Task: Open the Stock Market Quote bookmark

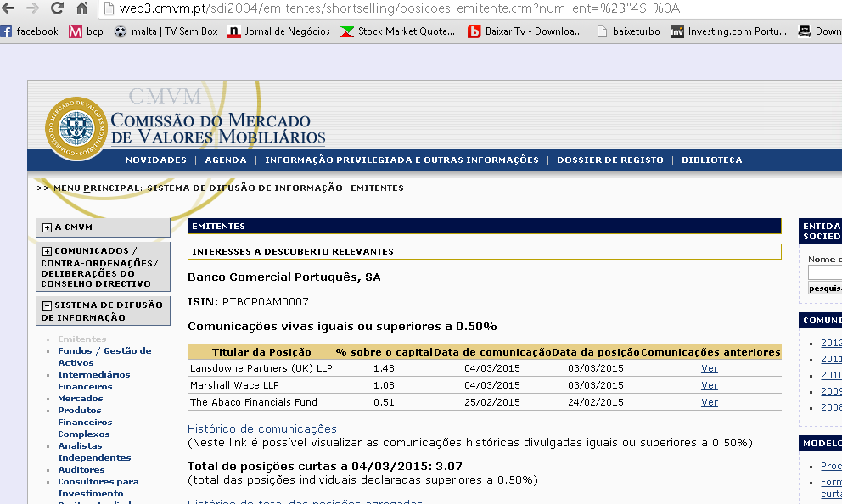Action: coord(398,31)
